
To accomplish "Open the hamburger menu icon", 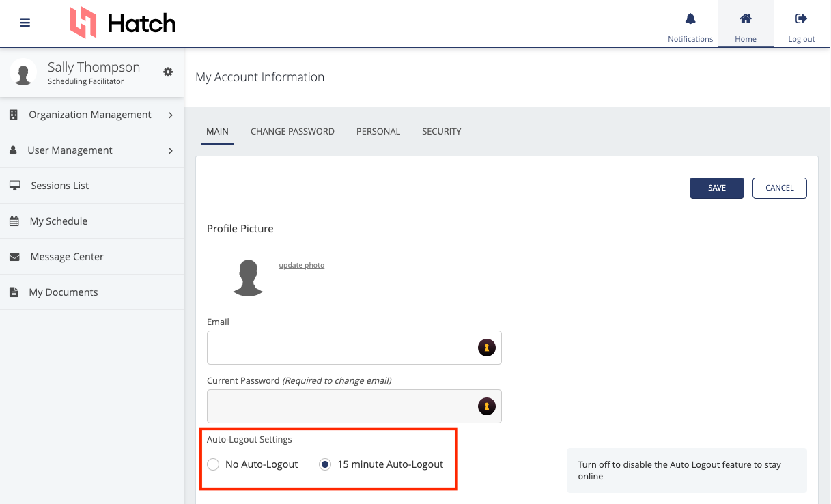I will (x=25, y=23).
